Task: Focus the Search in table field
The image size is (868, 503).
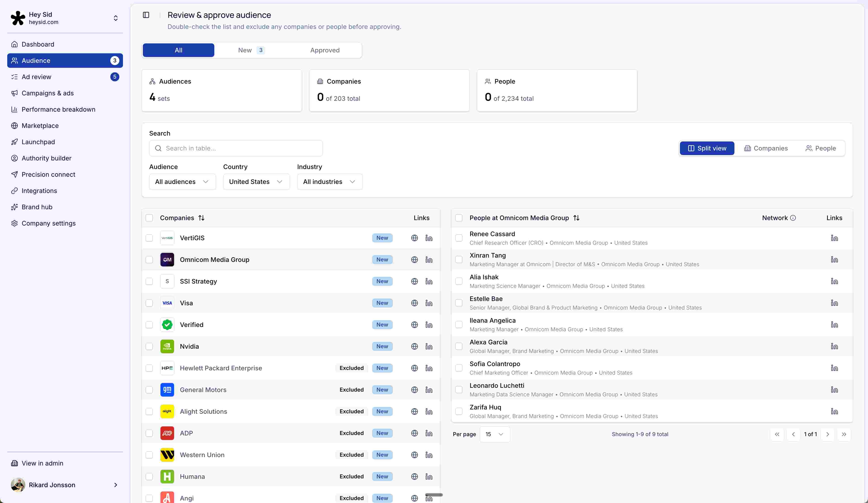Action: (236, 148)
